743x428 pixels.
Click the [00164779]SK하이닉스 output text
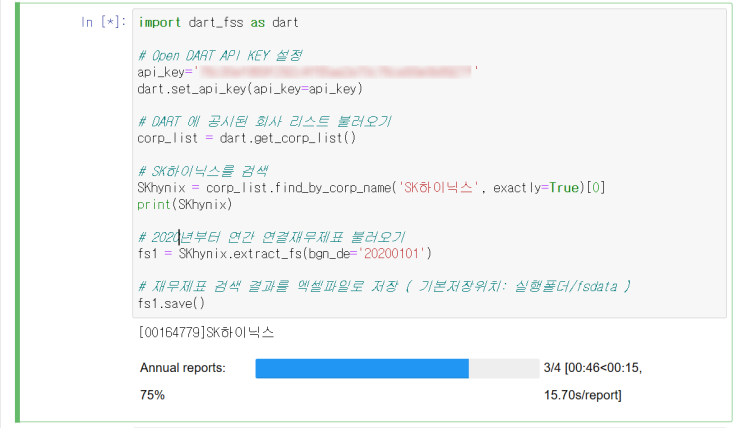[207, 332]
